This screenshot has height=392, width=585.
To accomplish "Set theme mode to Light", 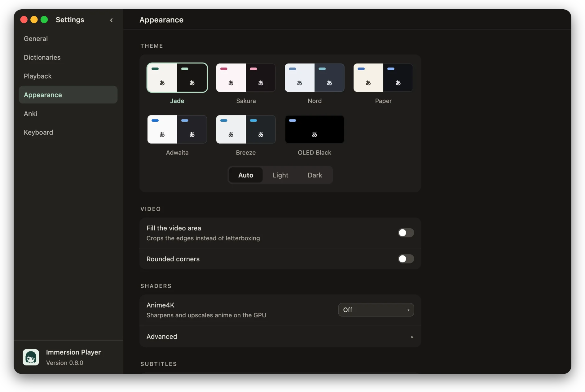I will click(280, 175).
